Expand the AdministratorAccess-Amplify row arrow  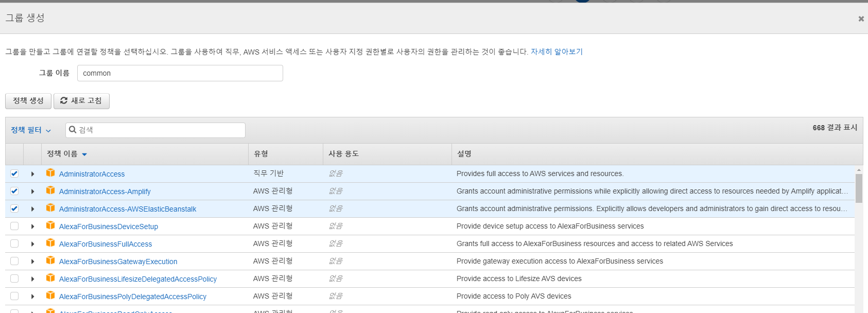click(32, 192)
